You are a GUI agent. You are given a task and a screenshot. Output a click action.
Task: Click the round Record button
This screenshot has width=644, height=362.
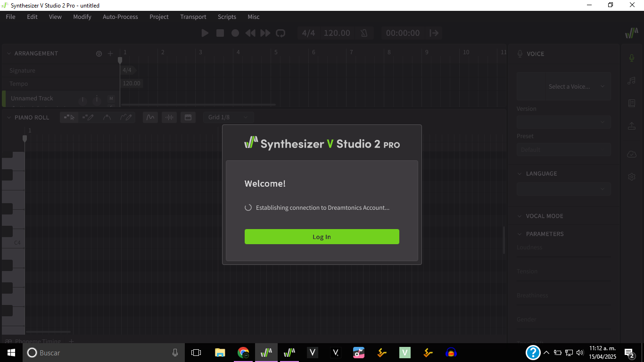tap(235, 33)
